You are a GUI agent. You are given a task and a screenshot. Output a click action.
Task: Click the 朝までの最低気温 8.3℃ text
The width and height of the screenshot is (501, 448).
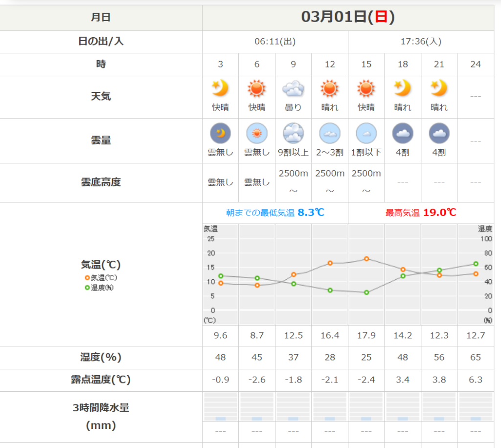click(275, 213)
